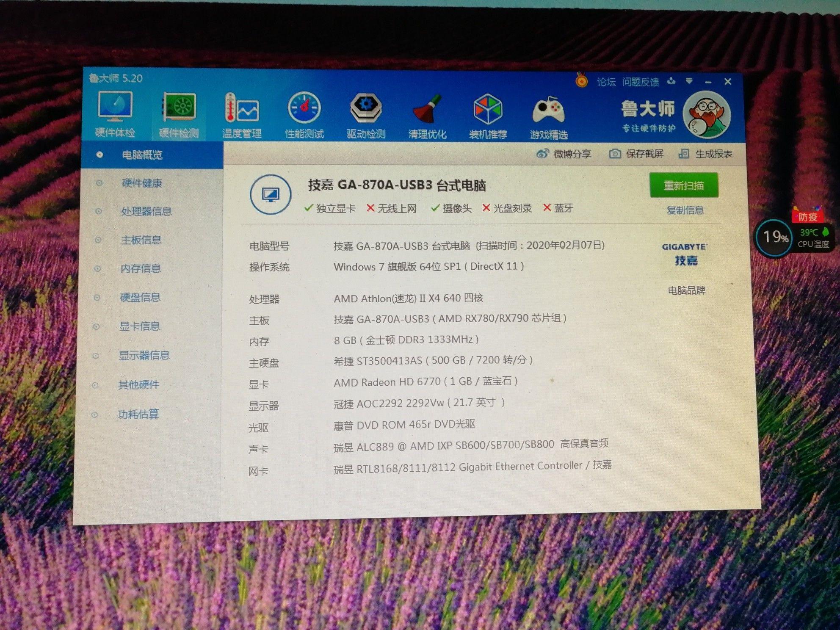This screenshot has height=630, width=840.
Task: Click the Windows 7 旗舰版 64位 value
Action: [x=428, y=266]
